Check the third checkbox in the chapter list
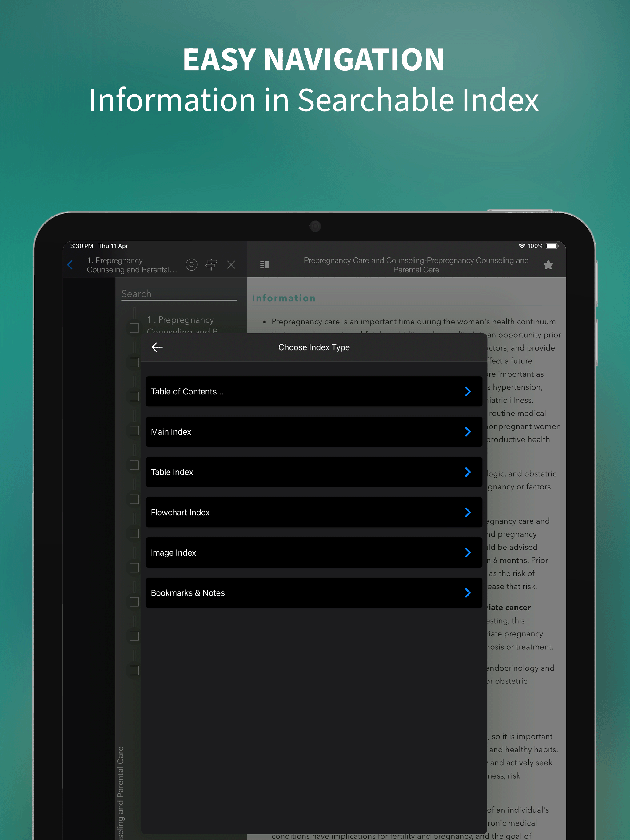The width and height of the screenshot is (630, 840). (134, 396)
